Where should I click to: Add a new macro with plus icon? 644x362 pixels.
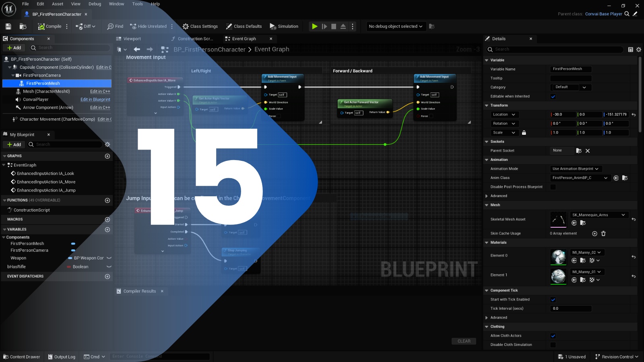[107, 220]
